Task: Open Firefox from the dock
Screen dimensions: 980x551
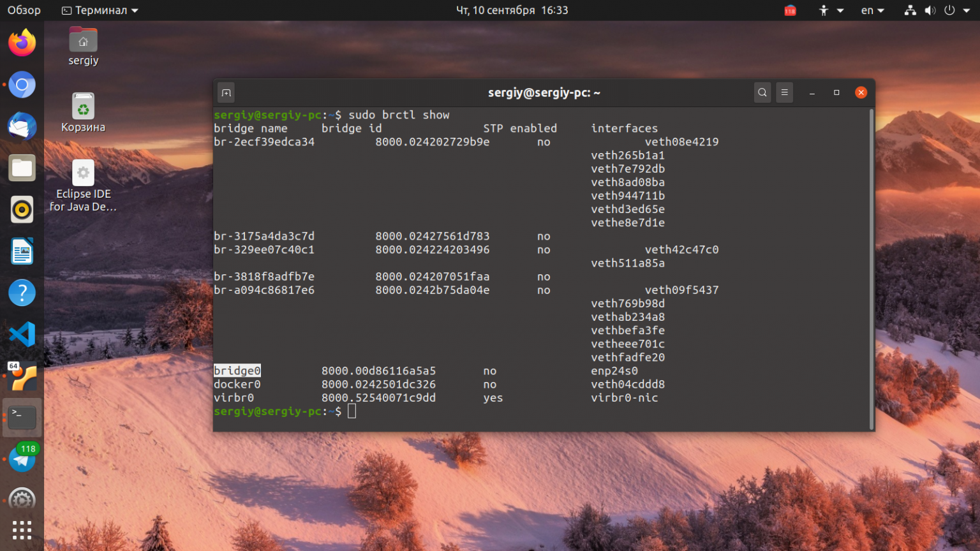Action: 22,42
